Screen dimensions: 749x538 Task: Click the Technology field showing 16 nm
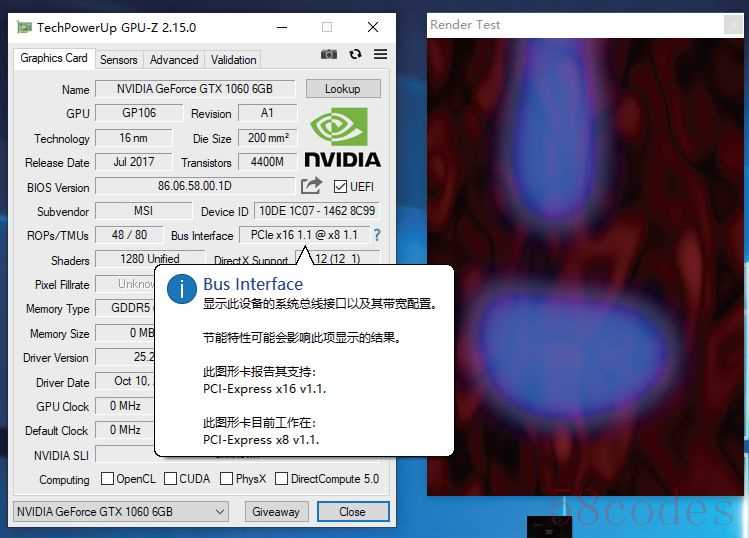(133, 138)
